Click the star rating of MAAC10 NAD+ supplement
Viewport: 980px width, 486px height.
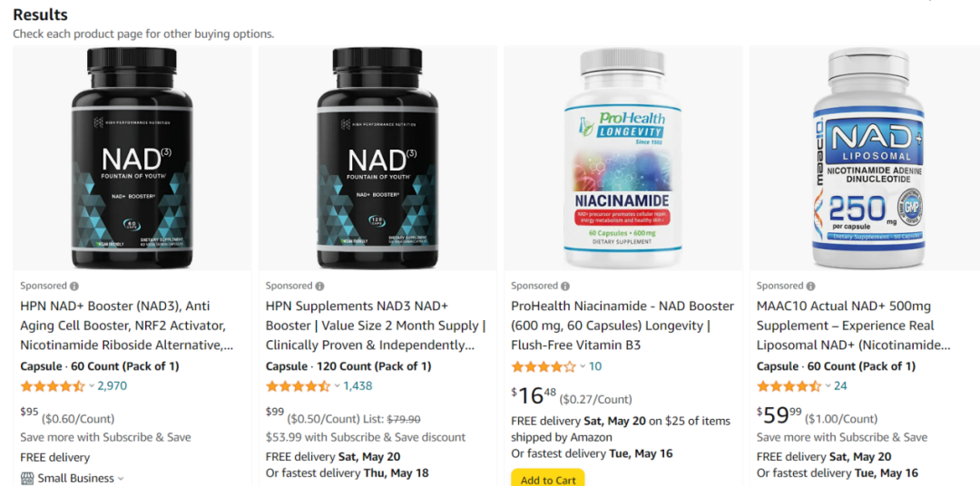(x=789, y=386)
